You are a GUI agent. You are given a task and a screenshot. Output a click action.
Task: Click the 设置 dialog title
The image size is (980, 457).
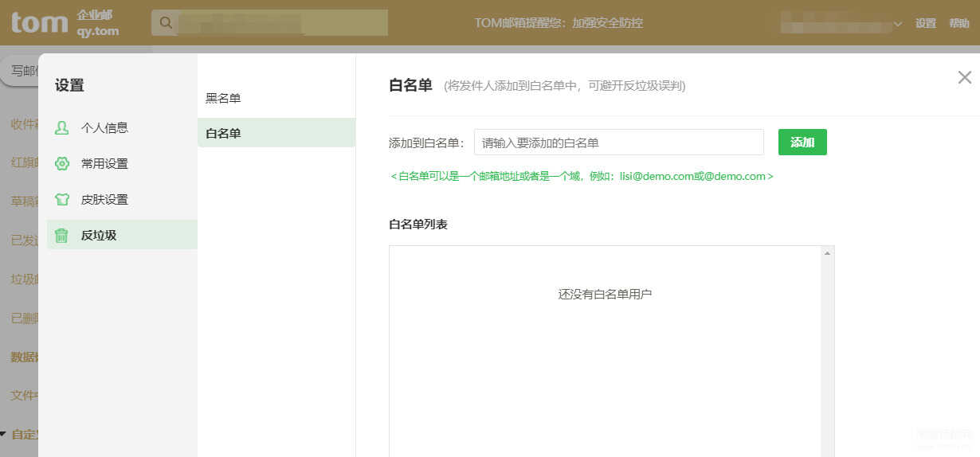click(69, 85)
